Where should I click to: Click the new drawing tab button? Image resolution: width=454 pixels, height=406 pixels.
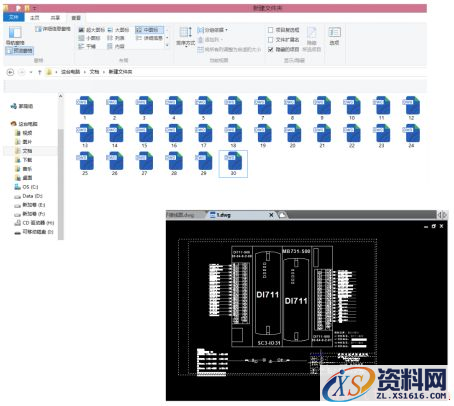pyautogui.click(x=282, y=215)
